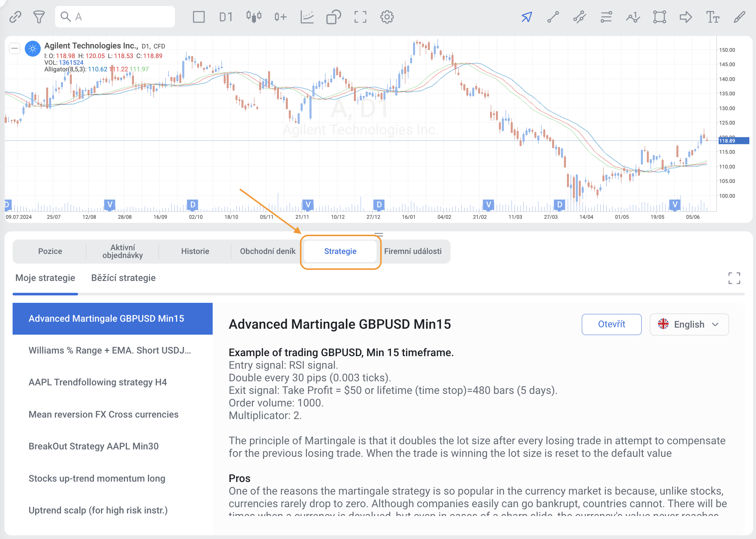The height and width of the screenshot is (539, 756).
Task: Switch to the Historie tab
Action: (x=195, y=251)
